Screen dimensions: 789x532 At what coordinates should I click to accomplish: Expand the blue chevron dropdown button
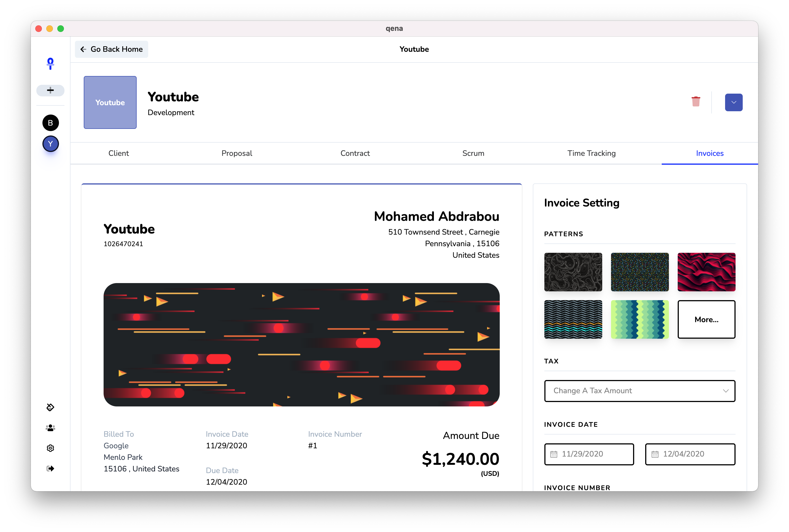coord(733,102)
